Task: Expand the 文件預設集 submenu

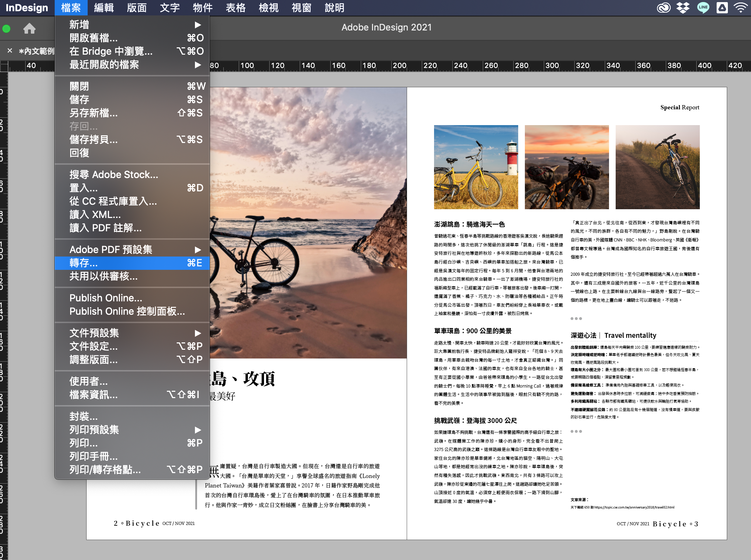Action: 198,333
